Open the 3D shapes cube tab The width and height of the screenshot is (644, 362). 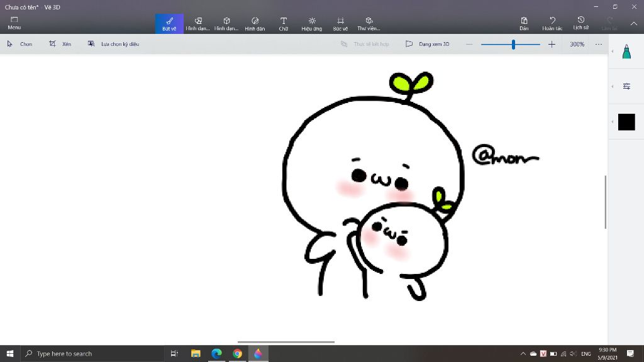pos(226,24)
